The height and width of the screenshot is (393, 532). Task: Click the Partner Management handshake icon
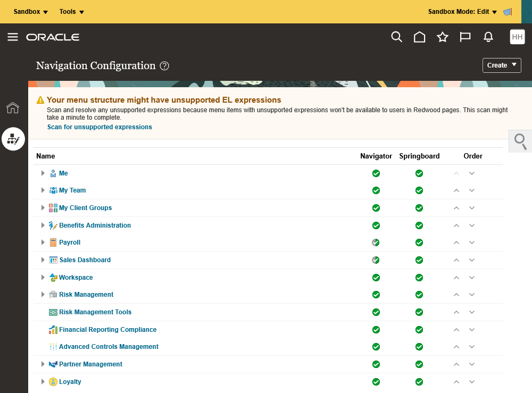[x=53, y=364]
